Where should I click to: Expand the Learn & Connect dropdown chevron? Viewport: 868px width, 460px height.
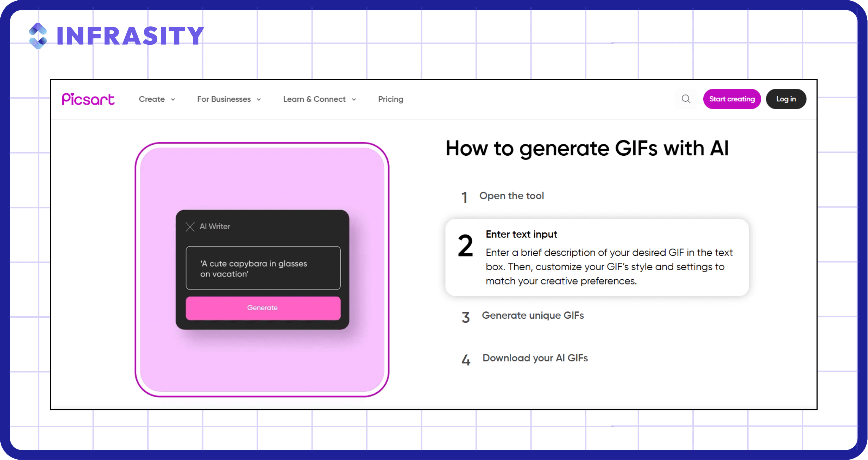click(x=354, y=100)
